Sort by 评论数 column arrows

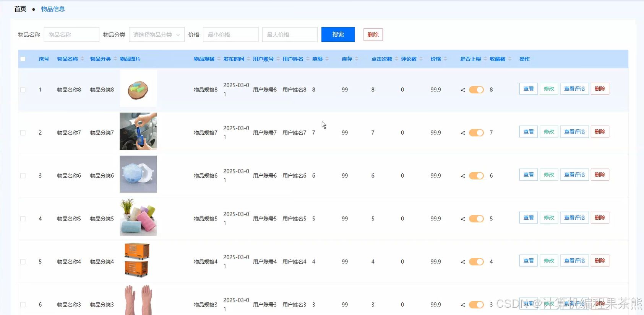[x=421, y=59]
